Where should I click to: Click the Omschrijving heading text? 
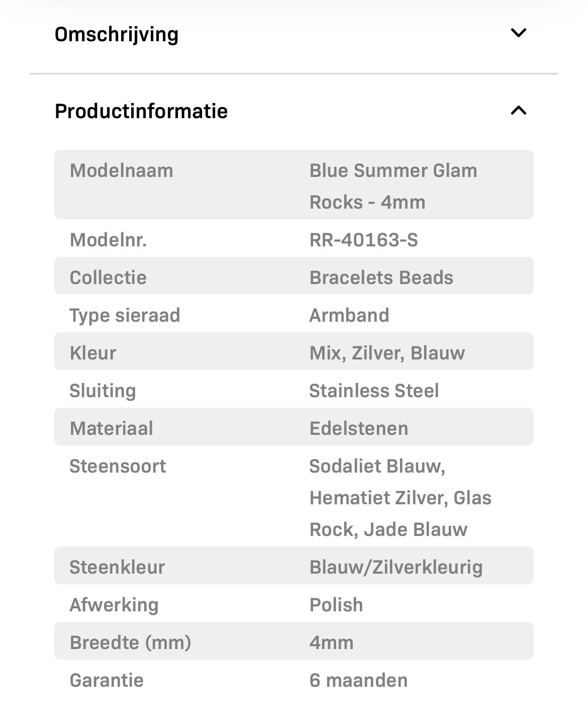coord(117,34)
